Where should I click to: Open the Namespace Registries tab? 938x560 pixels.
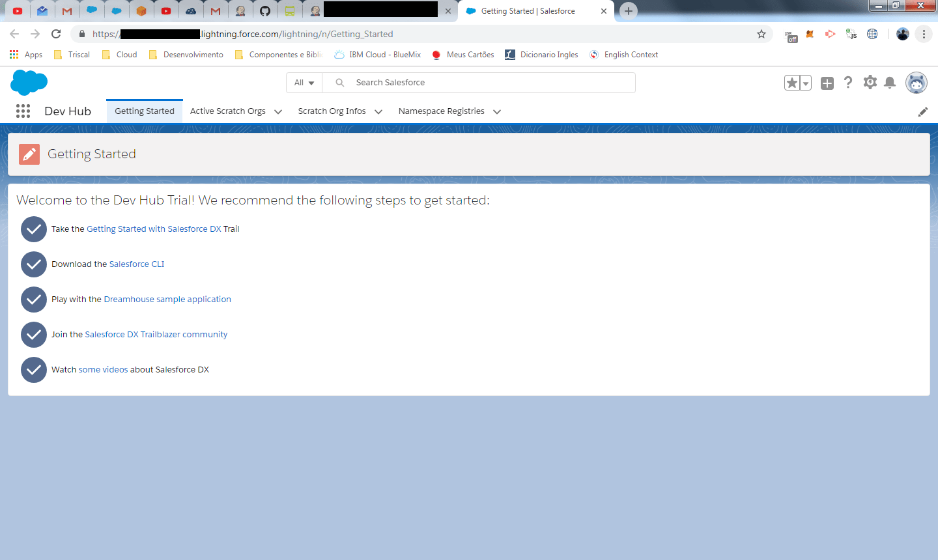(x=442, y=111)
